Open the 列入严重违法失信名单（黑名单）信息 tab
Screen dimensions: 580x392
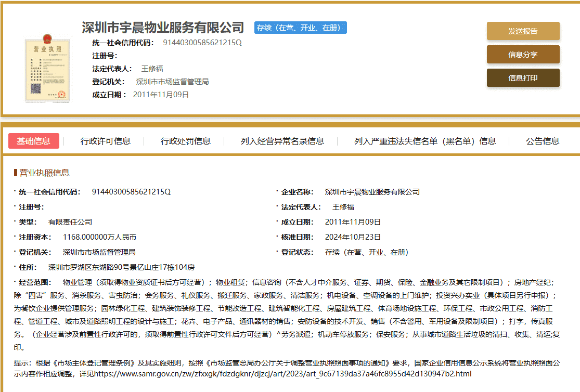pos(425,141)
